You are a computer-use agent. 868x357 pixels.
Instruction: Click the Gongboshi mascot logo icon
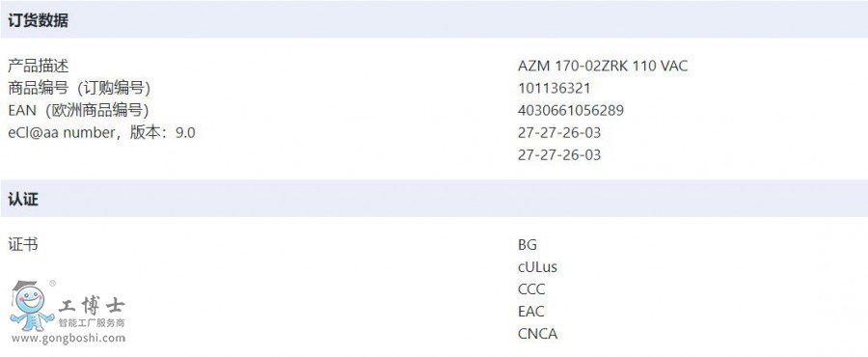pos(31,306)
